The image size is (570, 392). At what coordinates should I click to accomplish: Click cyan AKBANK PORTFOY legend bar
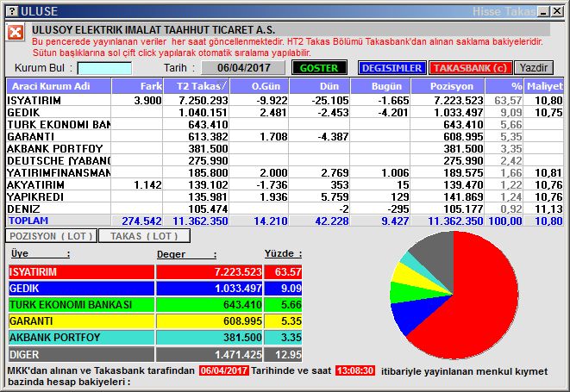[x=81, y=337]
